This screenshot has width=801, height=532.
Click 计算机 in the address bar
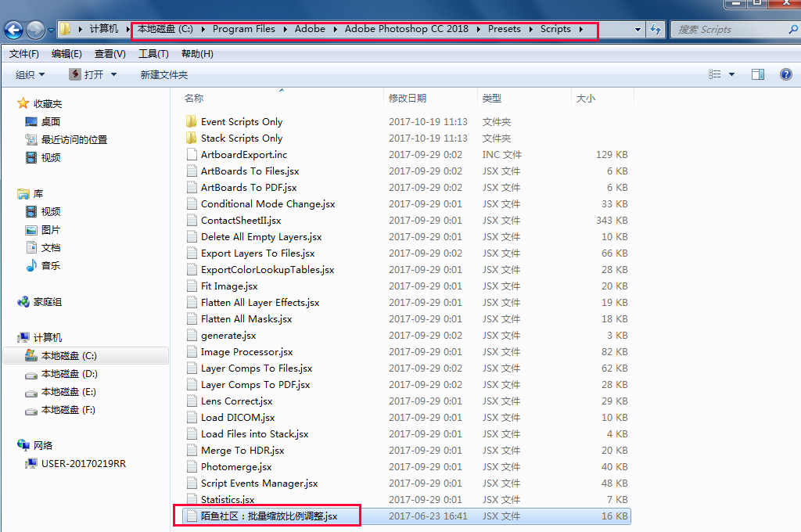click(x=104, y=29)
